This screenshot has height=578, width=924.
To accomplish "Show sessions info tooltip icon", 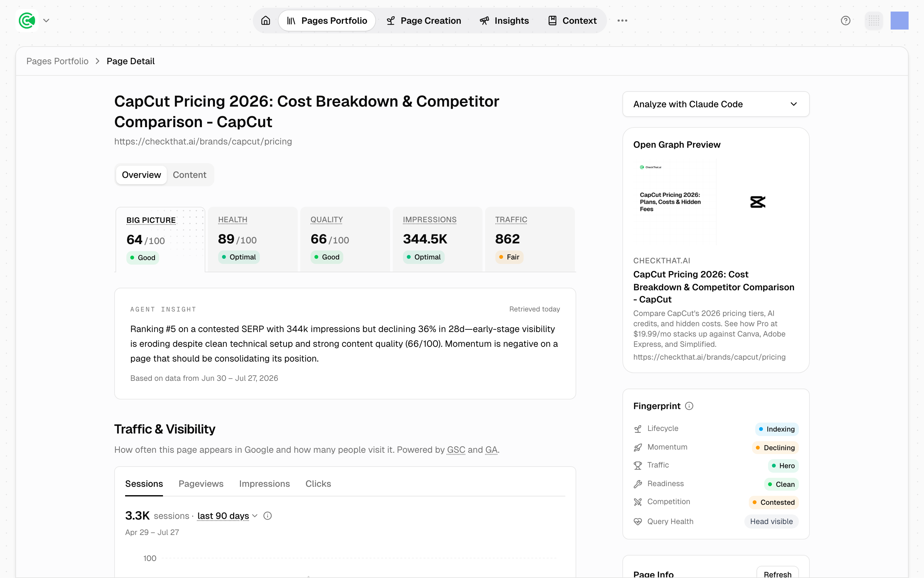I will (268, 516).
